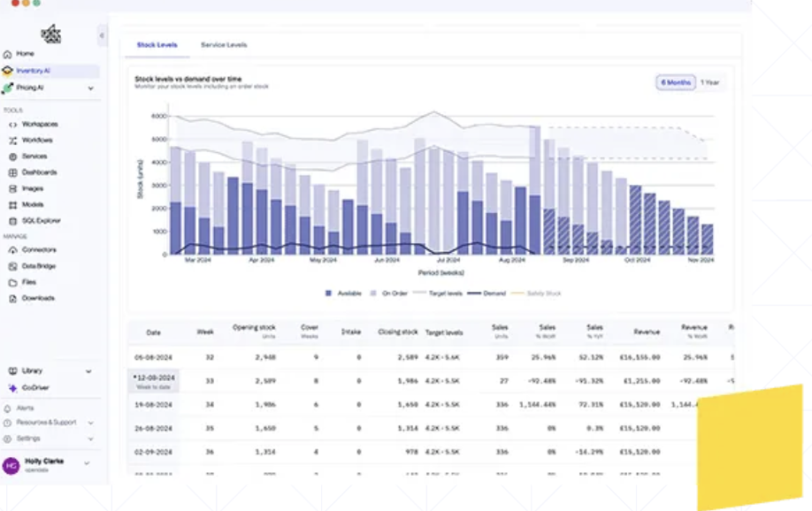Expand Resources & Support
The height and width of the screenshot is (511, 812).
coord(90,423)
